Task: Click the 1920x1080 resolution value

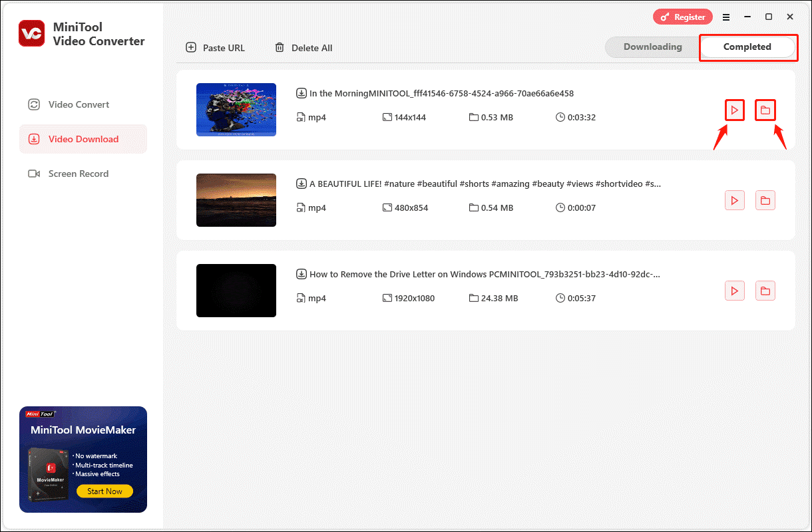Action: 415,299
